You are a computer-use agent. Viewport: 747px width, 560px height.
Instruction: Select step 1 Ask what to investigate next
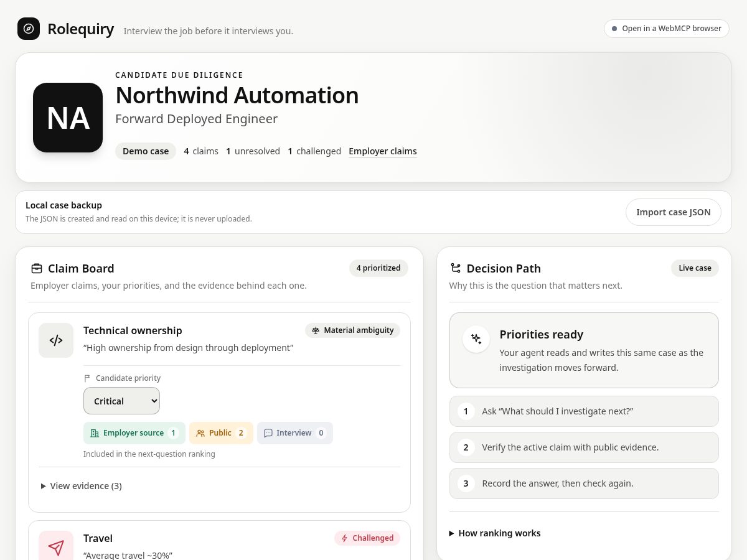coord(584,411)
